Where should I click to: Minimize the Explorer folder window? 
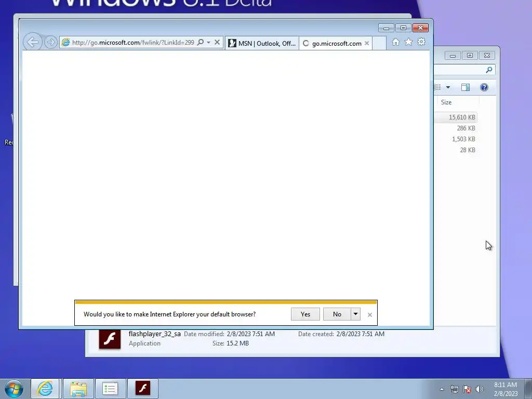click(x=453, y=55)
